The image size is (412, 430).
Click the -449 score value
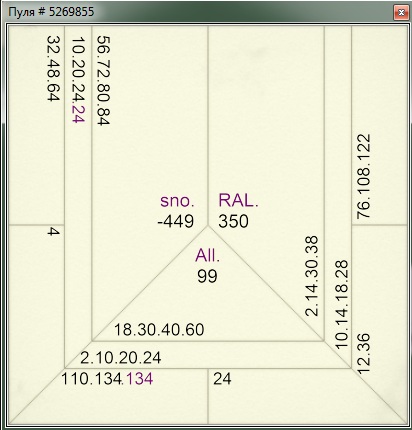point(176,221)
